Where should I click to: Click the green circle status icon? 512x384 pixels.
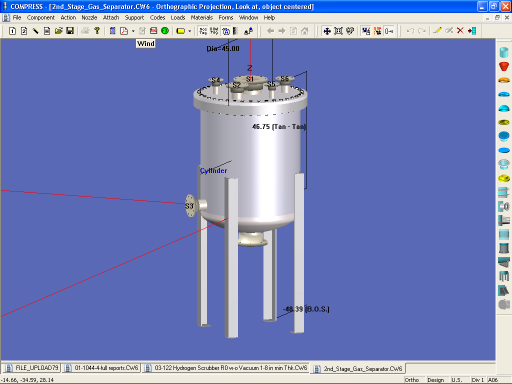click(x=165, y=31)
